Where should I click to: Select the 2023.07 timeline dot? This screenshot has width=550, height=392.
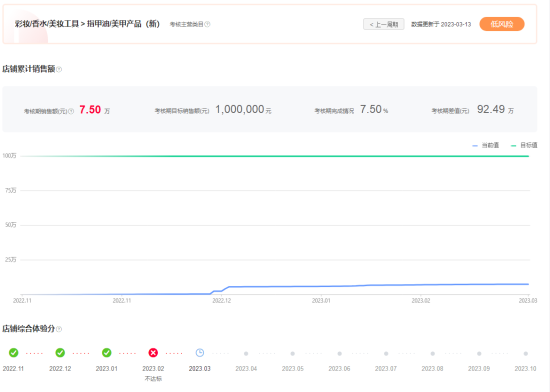pyautogui.click(x=386, y=354)
